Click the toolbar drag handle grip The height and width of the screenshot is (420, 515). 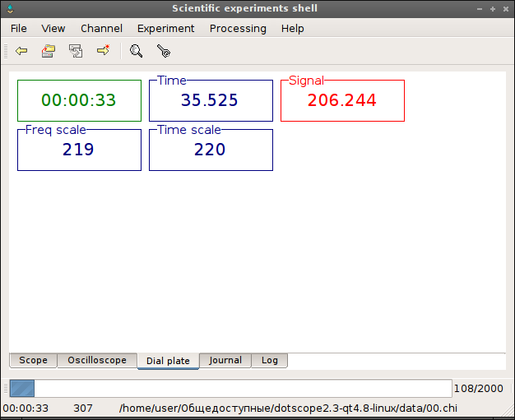click(x=5, y=51)
